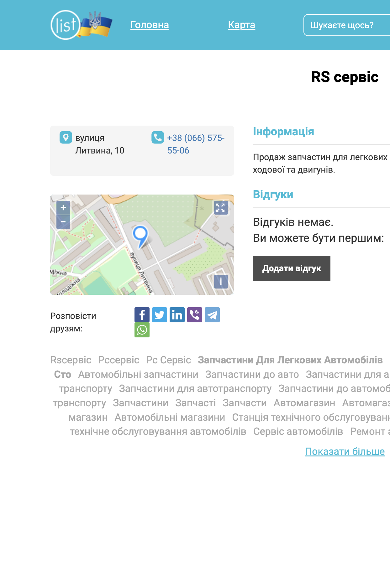The image size is (390, 588).
Task: Toggle map fullscreen mode
Action: coord(221,208)
